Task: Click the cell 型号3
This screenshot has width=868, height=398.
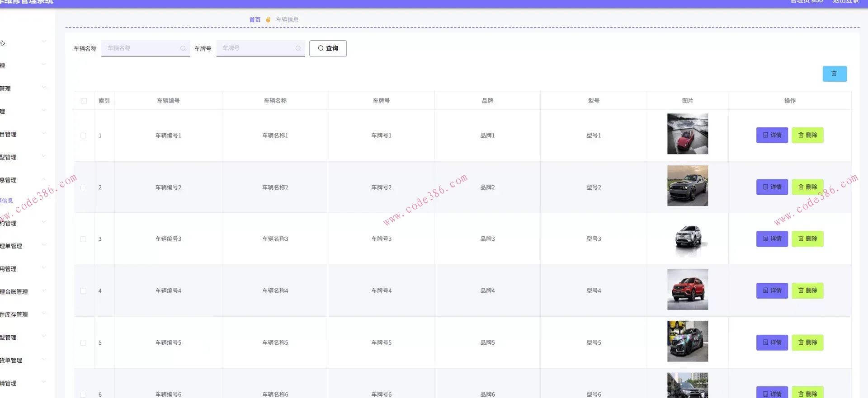Action: pos(594,239)
